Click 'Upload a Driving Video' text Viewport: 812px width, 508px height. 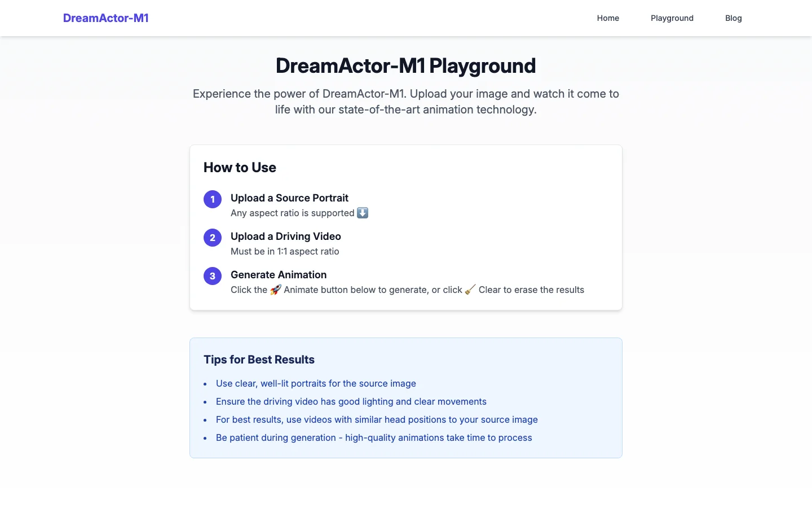[286, 237]
